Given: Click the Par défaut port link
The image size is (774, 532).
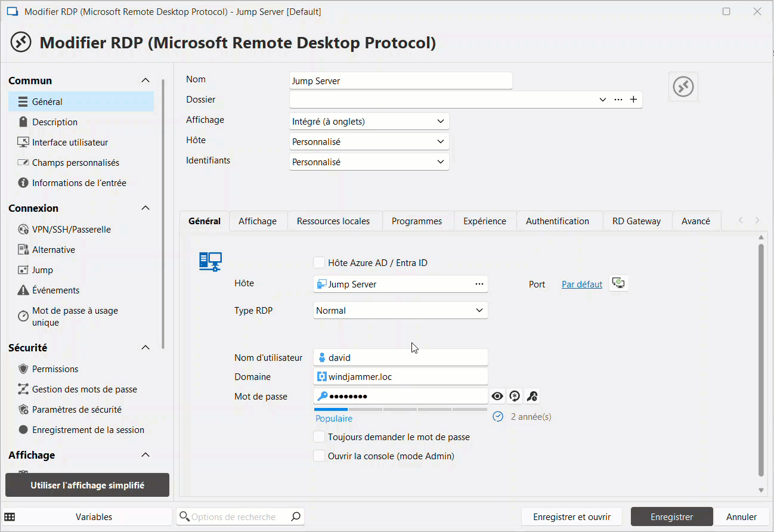Looking at the screenshot, I should pyautogui.click(x=581, y=284).
